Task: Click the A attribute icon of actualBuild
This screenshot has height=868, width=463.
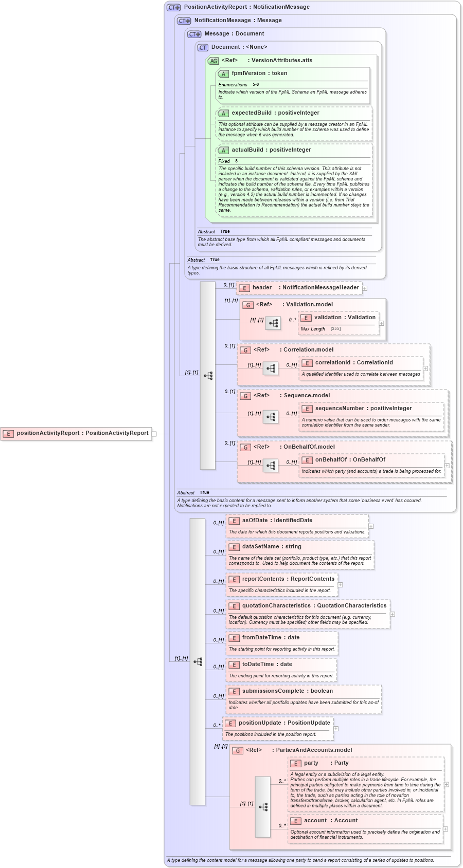Action: click(223, 150)
